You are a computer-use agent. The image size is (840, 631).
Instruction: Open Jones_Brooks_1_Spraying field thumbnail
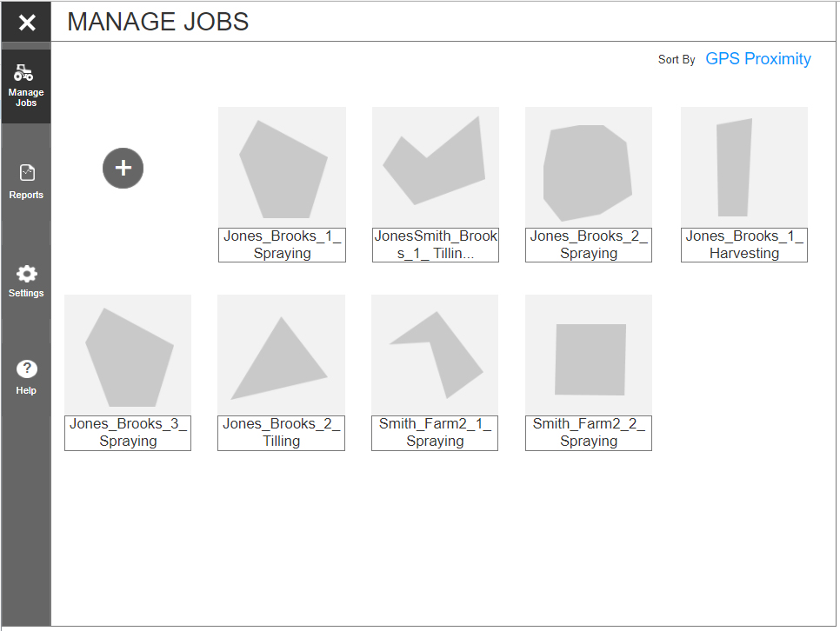point(282,169)
